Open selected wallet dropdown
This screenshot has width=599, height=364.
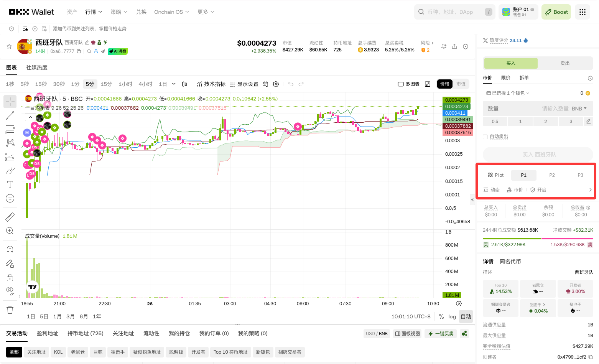[508, 93]
